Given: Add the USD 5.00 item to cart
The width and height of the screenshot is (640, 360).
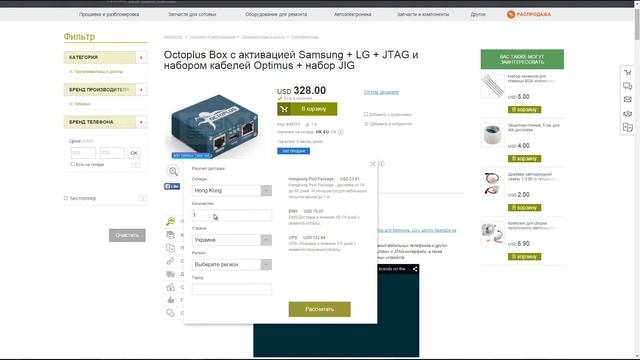Looking at the screenshot, I should pos(524,110).
